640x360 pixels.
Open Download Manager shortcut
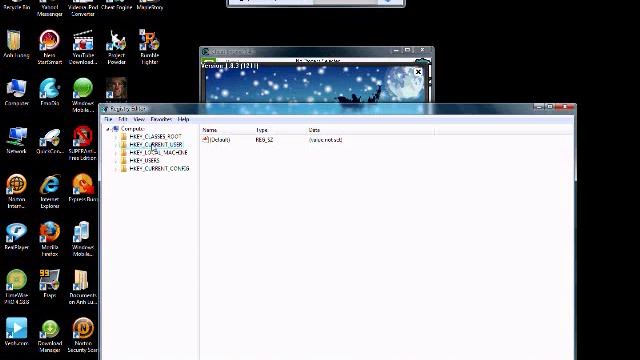coord(49,336)
